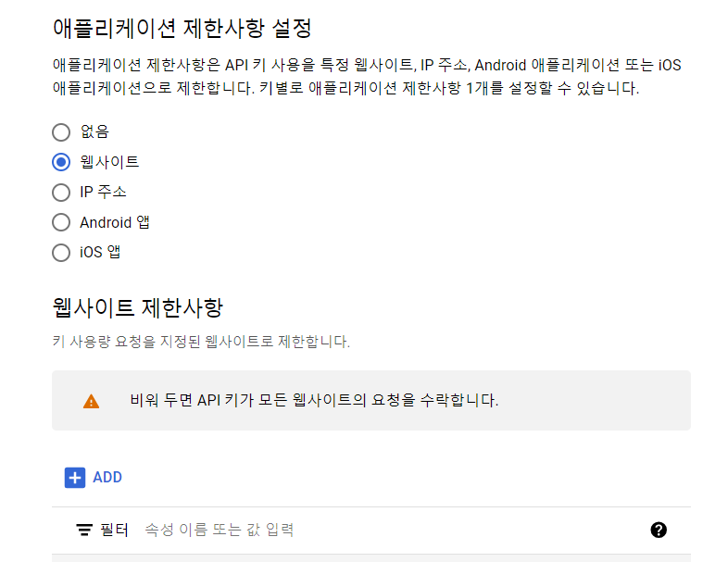Select the 없음 radio button
This screenshot has height=562, width=728.
click(x=61, y=132)
